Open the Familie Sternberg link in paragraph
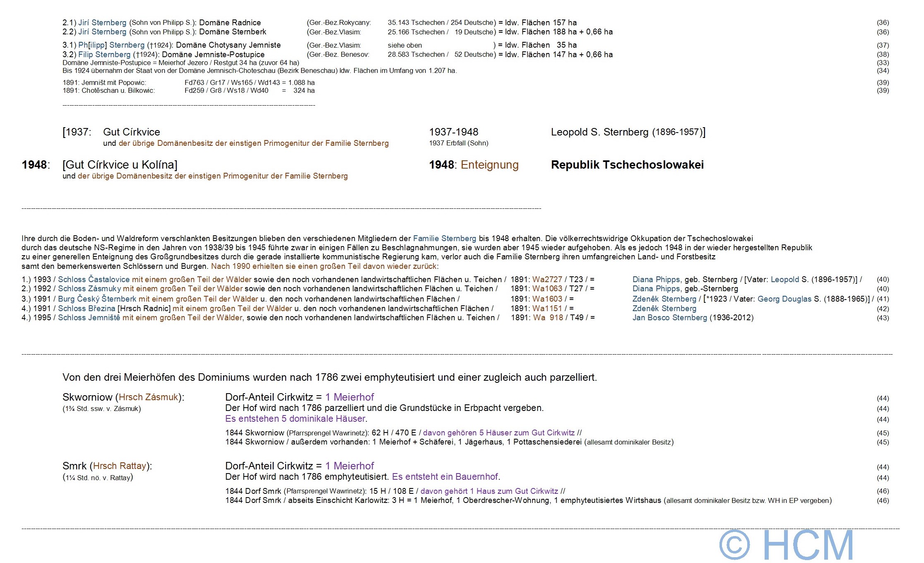 [444, 239]
